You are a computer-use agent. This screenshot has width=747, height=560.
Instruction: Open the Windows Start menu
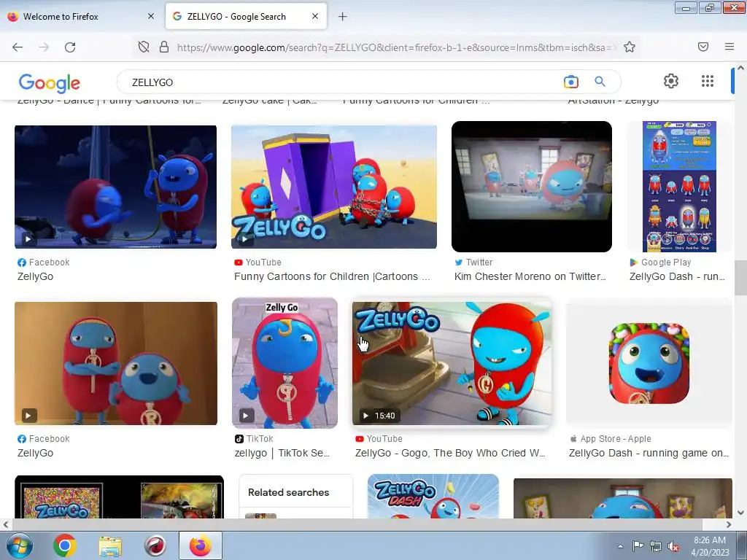19,545
